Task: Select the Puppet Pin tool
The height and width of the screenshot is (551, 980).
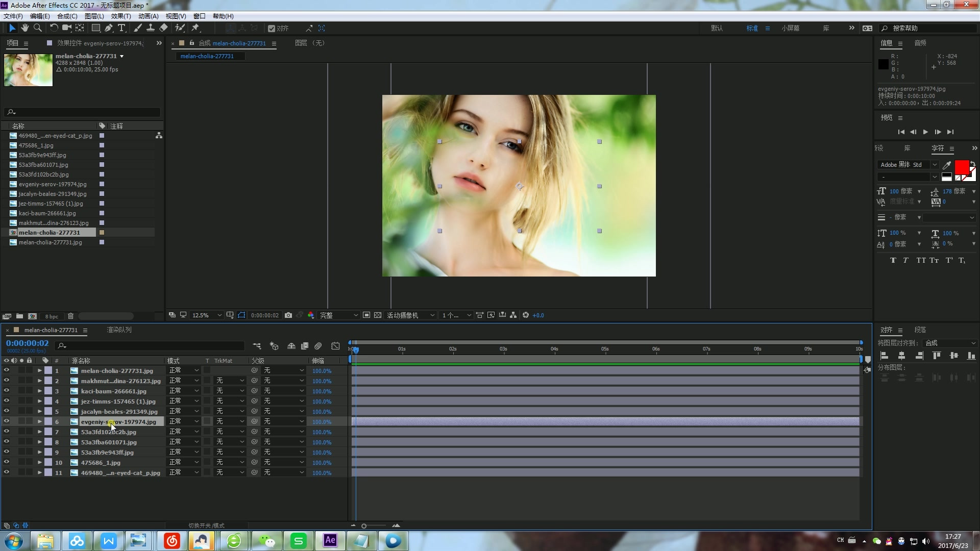Action: coord(195,28)
